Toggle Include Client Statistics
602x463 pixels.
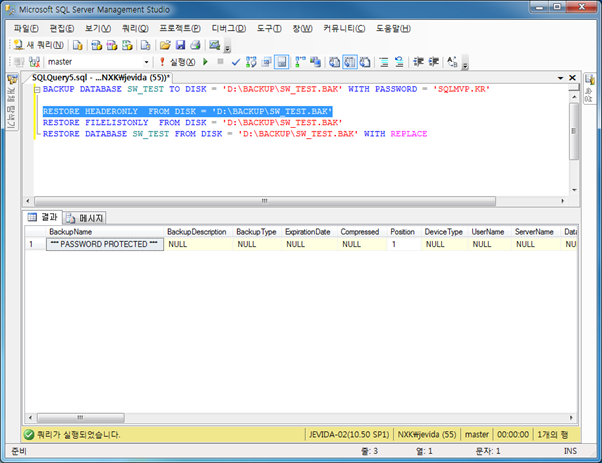315,62
